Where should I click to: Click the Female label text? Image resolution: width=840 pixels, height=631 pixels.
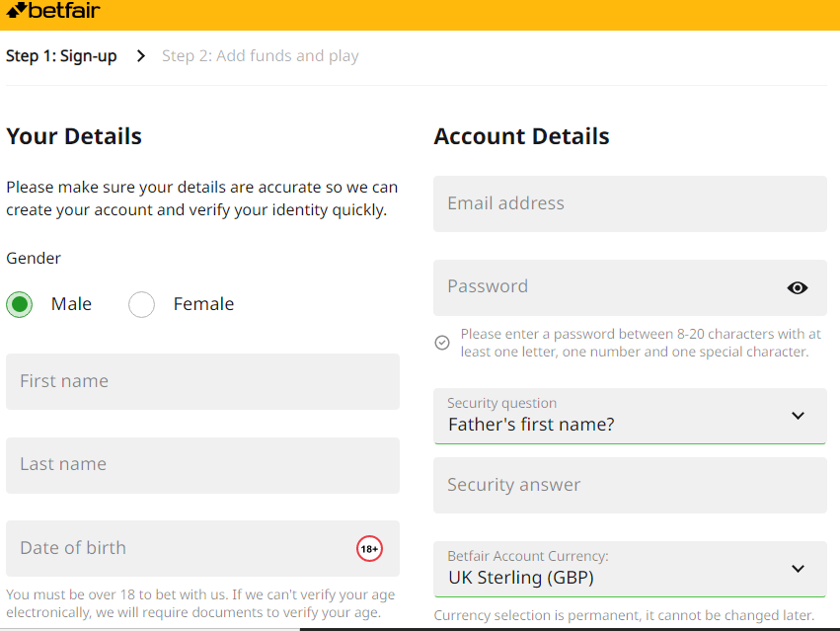click(203, 304)
